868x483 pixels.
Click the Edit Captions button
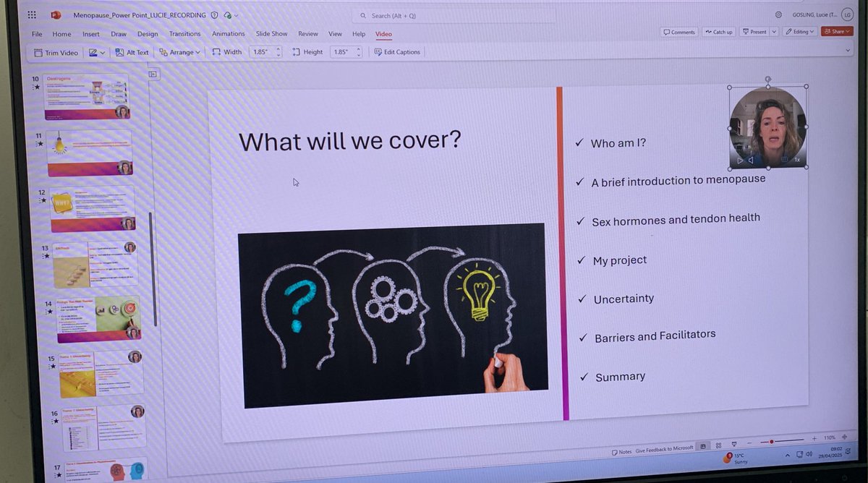click(397, 52)
